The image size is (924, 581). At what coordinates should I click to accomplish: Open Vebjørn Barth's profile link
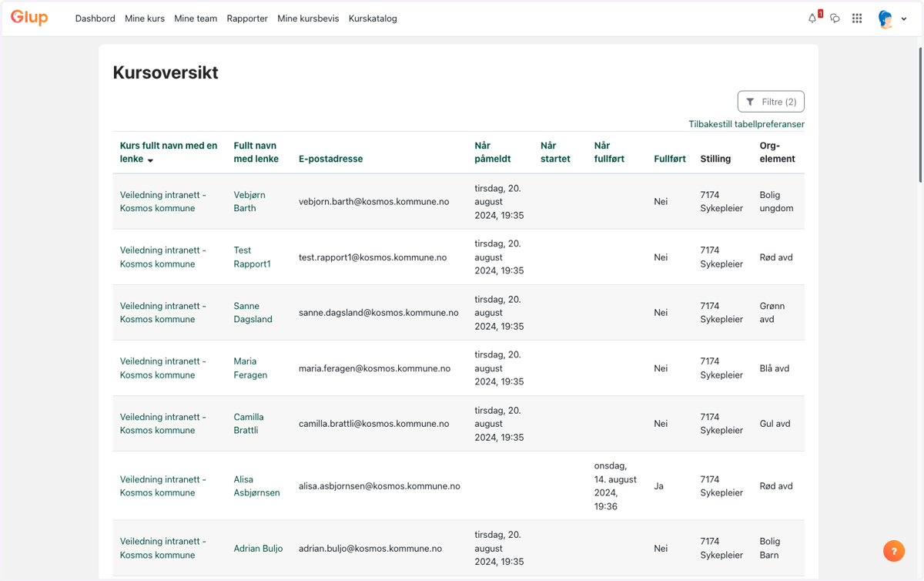coord(249,201)
